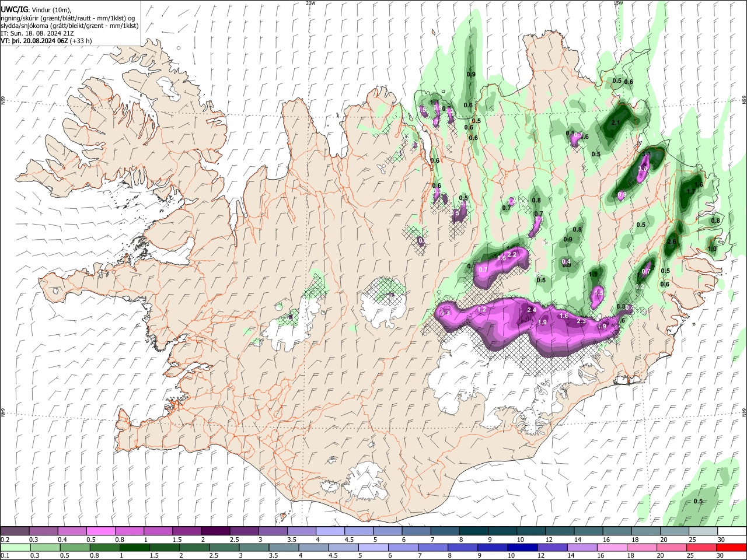The image size is (747, 560).
Task: Click the '15W' longitude label at top
Action: (618, 2)
